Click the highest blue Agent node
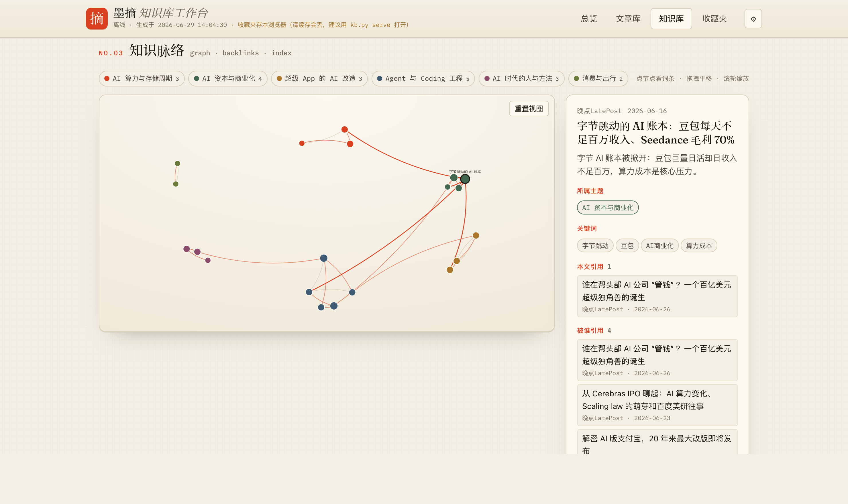This screenshot has width=848, height=504. tap(324, 258)
